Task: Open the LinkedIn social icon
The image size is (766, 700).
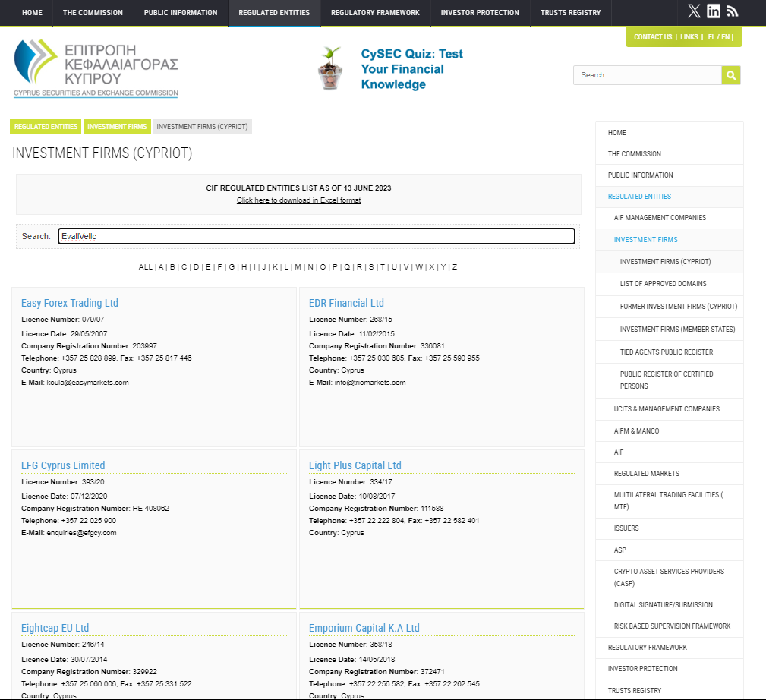Action: click(714, 11)
